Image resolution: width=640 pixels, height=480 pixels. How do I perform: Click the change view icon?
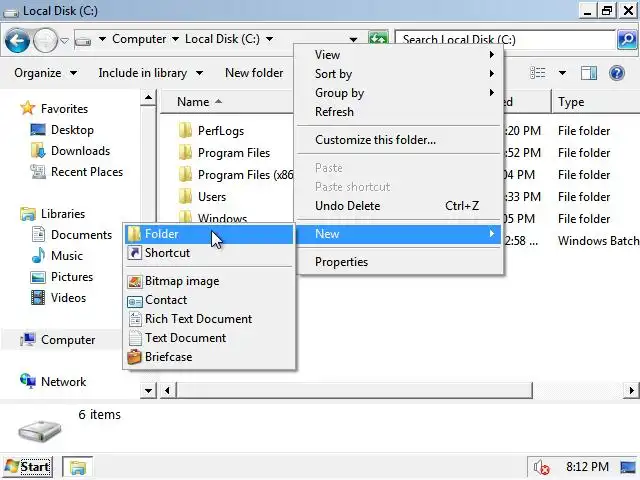[x=538, y=73]
